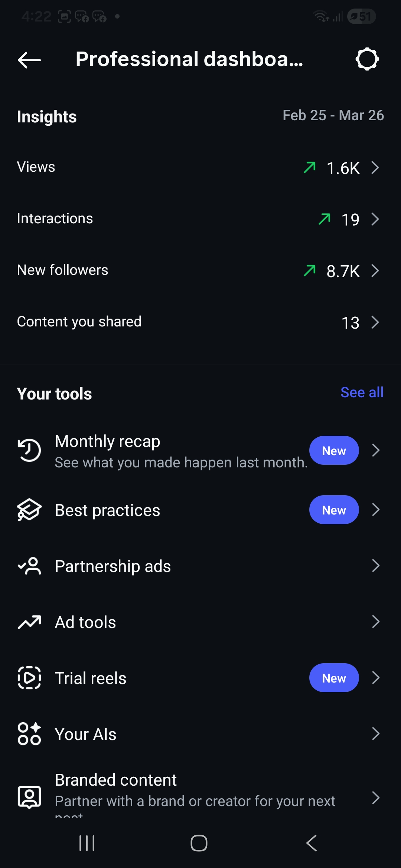Tap the Your AIs sparkle icon
Image resolution: width=401 pixels, height=868 pixels.
pos(29,734)
